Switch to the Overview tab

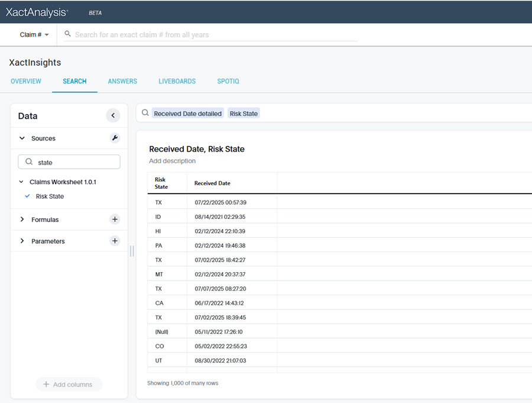click(x=26, y=81)
